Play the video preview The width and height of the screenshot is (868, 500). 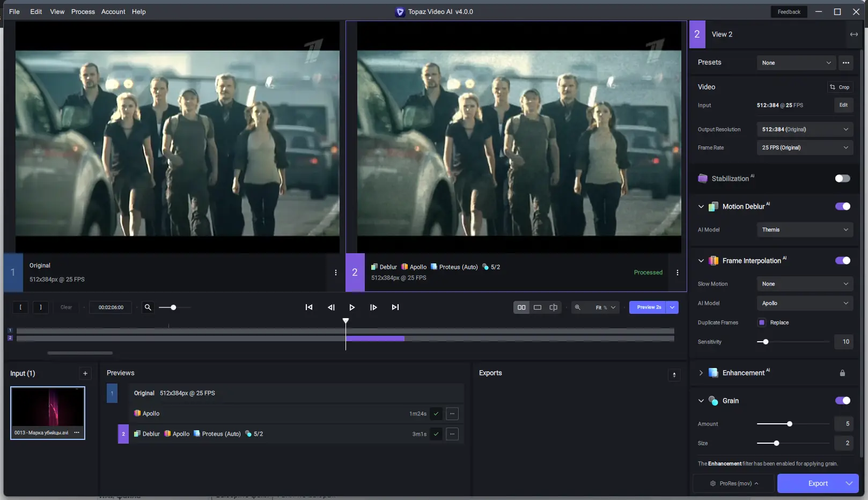pos(352,307)
